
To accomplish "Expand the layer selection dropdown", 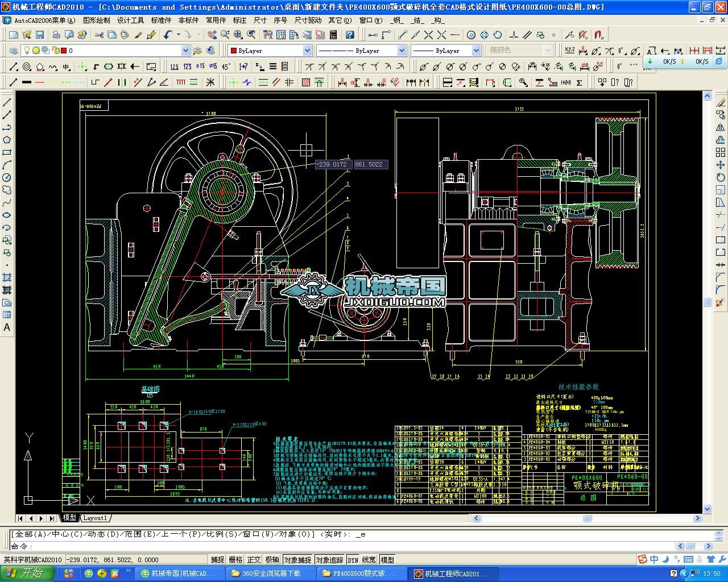I will [185, 51].
